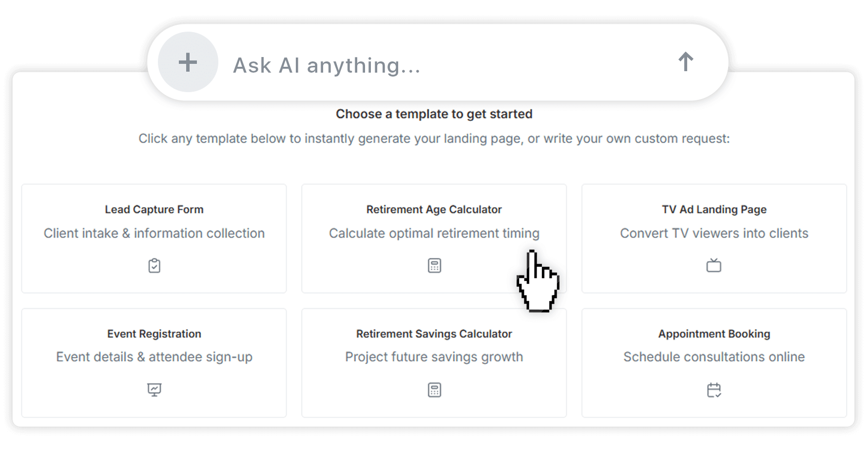868x467 pixels.
Task: Click the presentation chart icon under Event Registration
Action: point(154,390)
